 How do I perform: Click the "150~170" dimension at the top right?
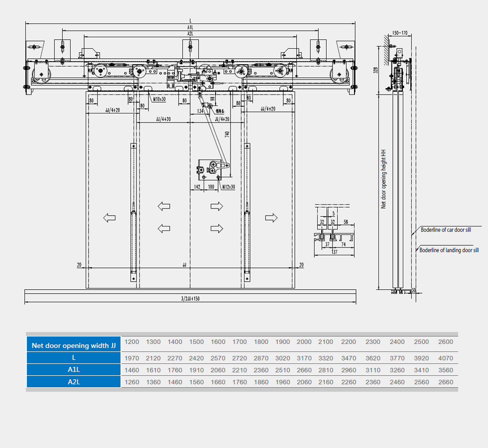[x=399, y=33]
